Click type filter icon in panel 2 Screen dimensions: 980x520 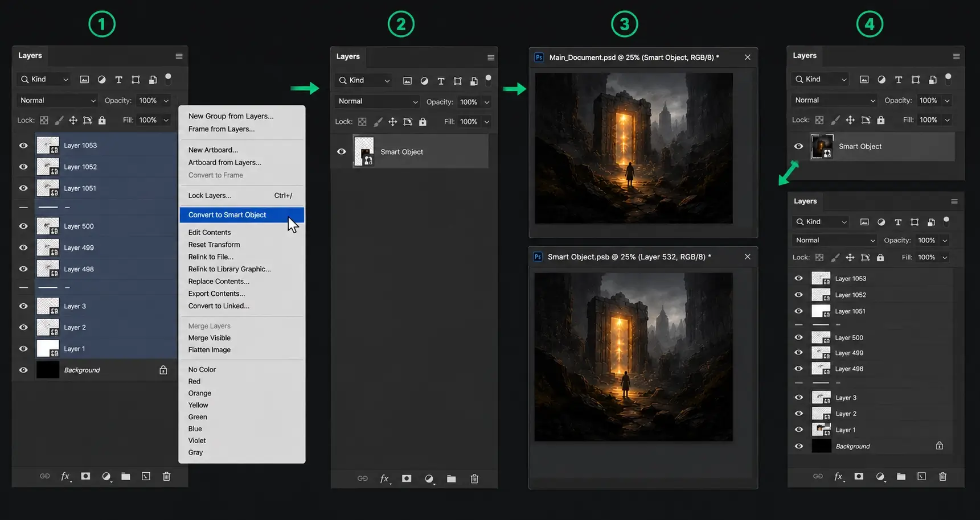[x=441, y=81]
